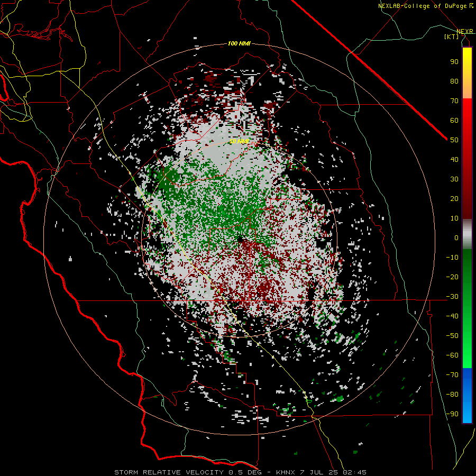The width and height of the screenshot is (476, 476).
Task: Click the scale label -20
Action: [x=452, y=277]
